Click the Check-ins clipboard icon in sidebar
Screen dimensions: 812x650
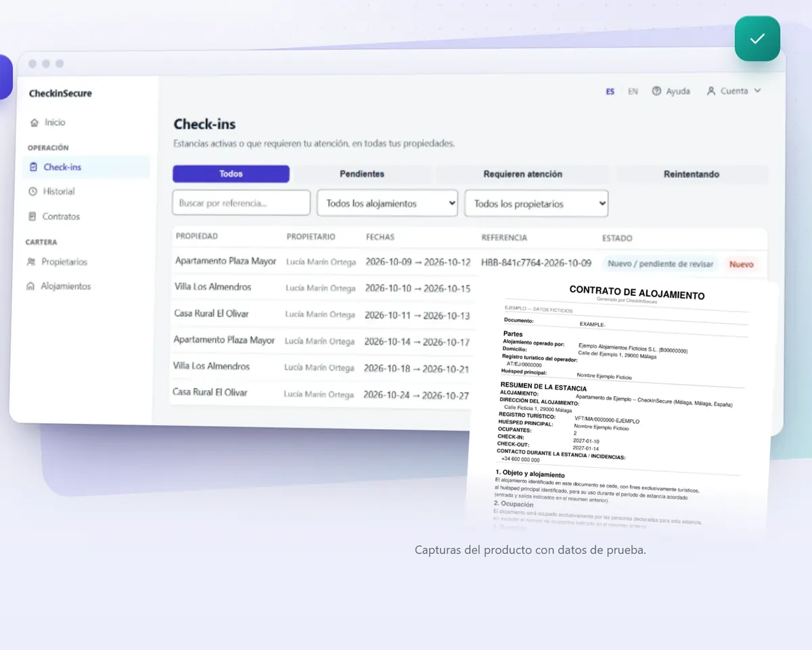point(34,167)
